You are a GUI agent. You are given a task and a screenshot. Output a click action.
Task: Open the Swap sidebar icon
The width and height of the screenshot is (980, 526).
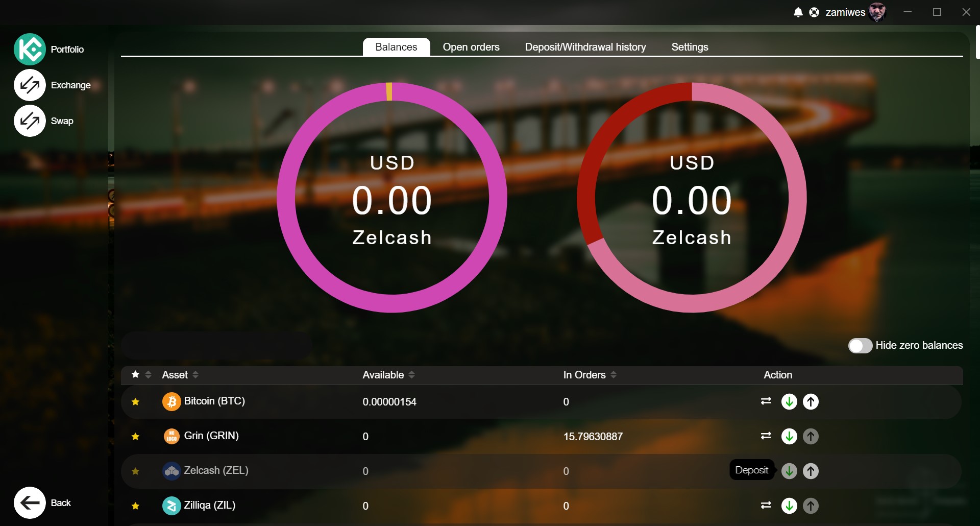pyautogui.click(x=30, y=121)
